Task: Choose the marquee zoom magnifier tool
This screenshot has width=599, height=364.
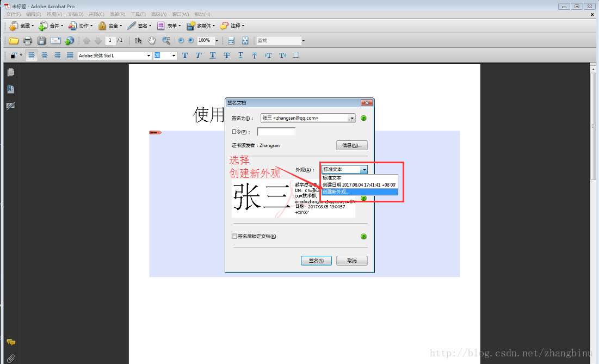Action: pyautogui.click(x=166, y=40)
